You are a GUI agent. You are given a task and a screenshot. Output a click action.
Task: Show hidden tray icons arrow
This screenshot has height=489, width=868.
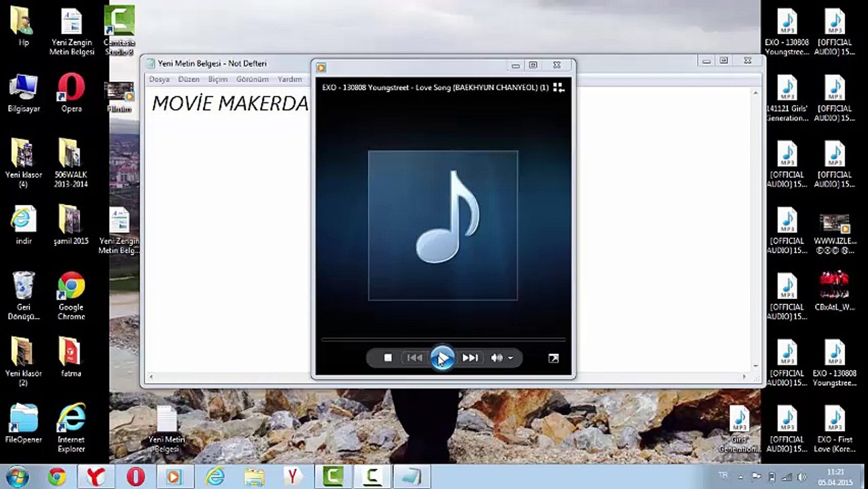[741, 477]
